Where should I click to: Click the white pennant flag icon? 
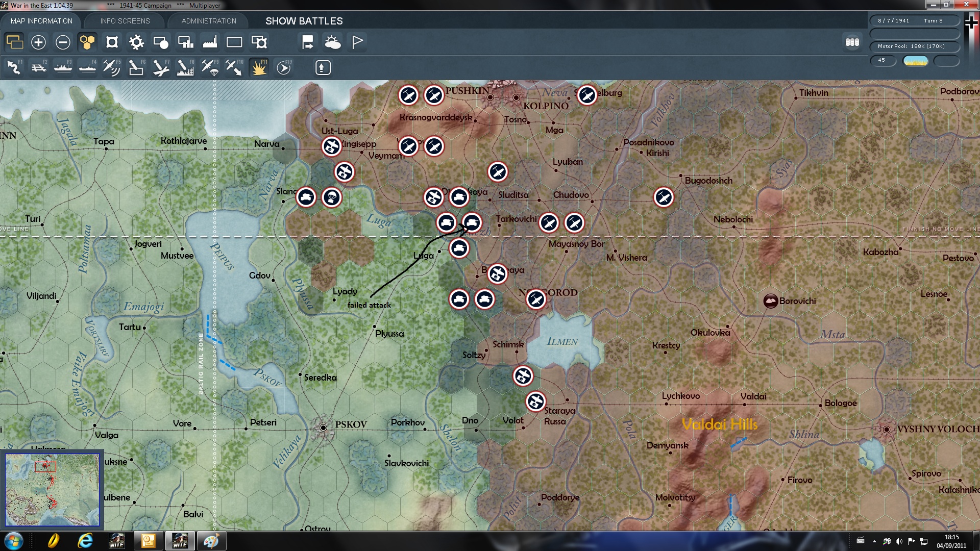point(357,42)
